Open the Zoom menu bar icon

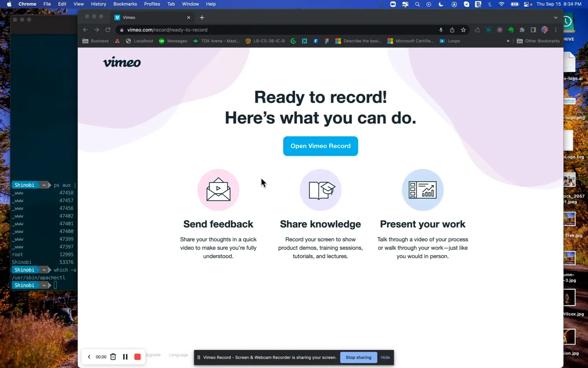[393, 4]
